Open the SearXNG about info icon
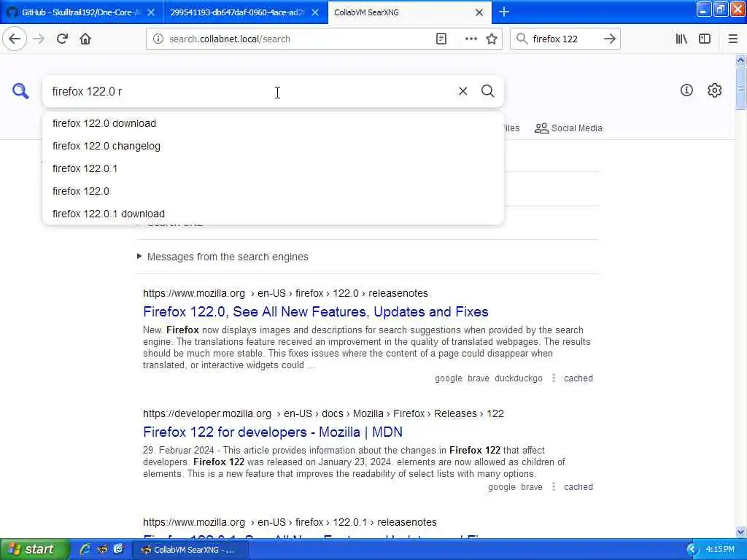The width and height of the screenshot is (747, 560). [x=686, y=90]
